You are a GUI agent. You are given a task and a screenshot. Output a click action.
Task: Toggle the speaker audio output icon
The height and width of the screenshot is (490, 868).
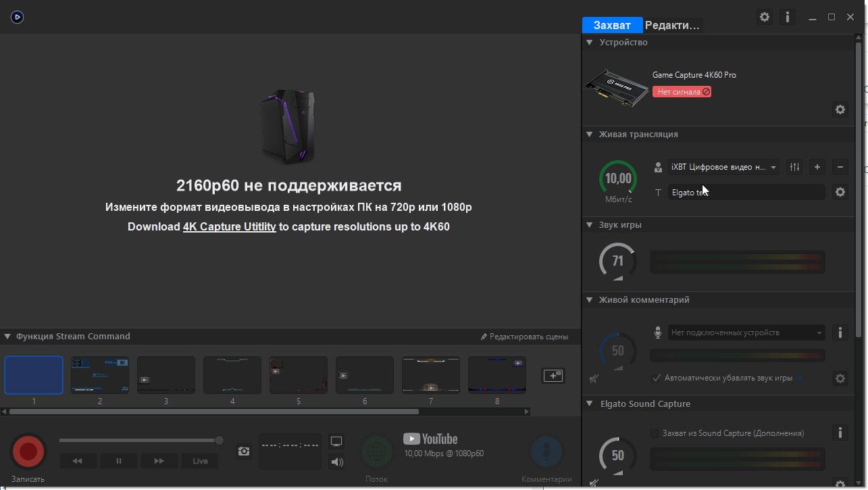[336, 462]
